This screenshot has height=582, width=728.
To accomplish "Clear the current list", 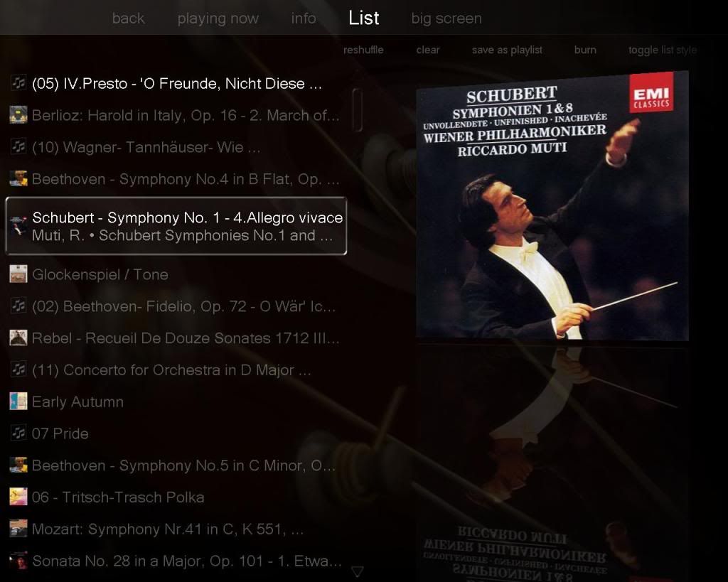I will coord(427,50).
